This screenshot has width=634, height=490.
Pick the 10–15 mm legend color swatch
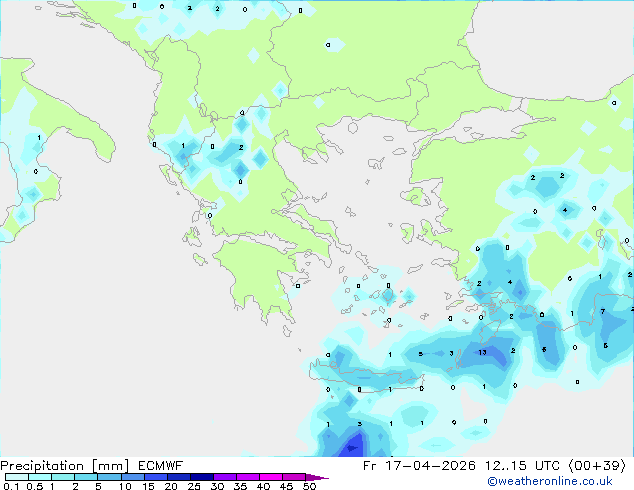pyautogui.click(x=133, y=477)
